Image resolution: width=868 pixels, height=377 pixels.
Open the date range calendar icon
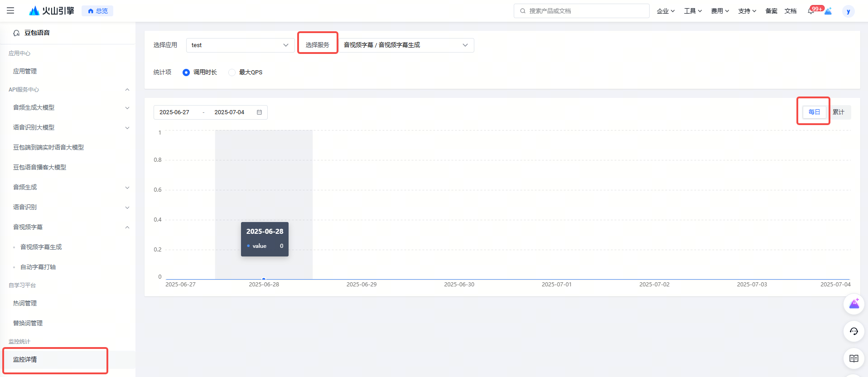click(x=260, y=112)
